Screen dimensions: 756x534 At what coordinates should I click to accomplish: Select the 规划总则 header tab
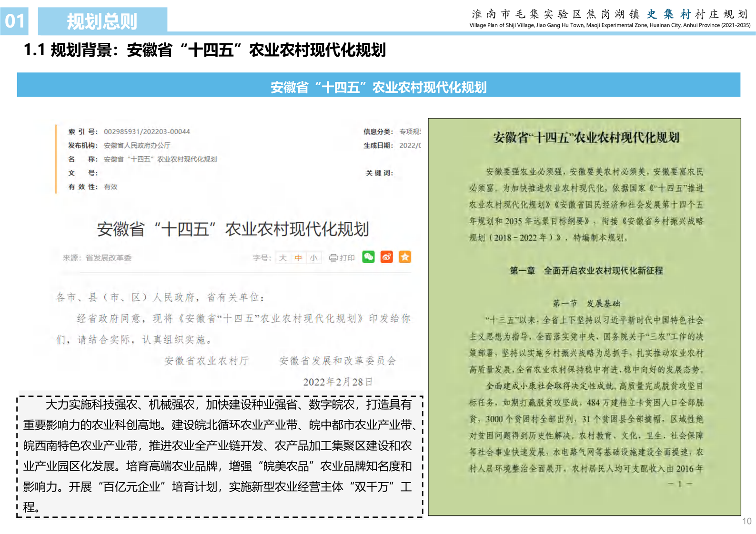pos(102,21)
